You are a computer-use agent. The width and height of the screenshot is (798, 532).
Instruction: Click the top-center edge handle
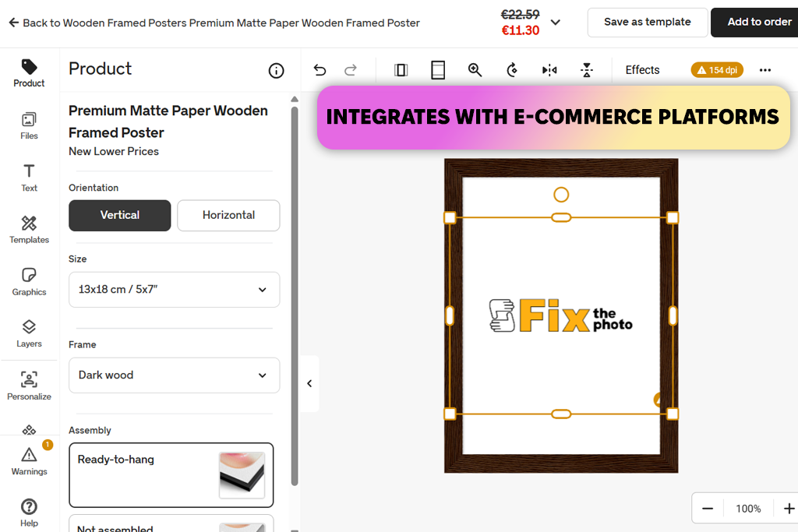point(561,217)
